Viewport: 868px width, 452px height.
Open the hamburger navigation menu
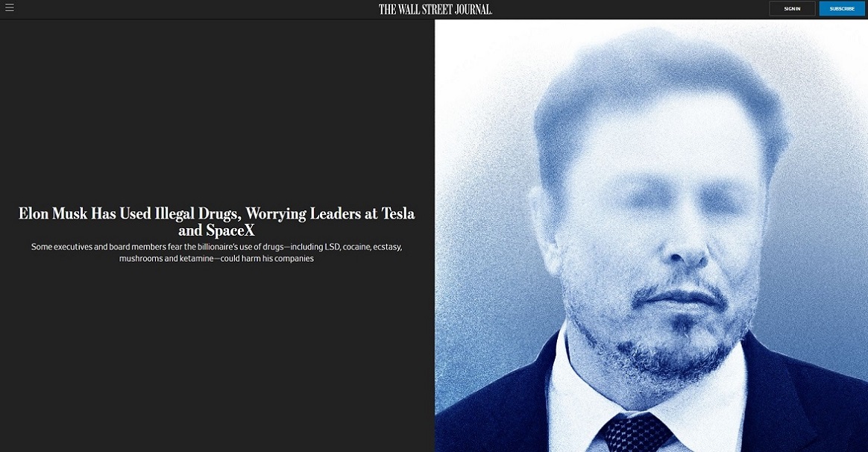[10, 7]
